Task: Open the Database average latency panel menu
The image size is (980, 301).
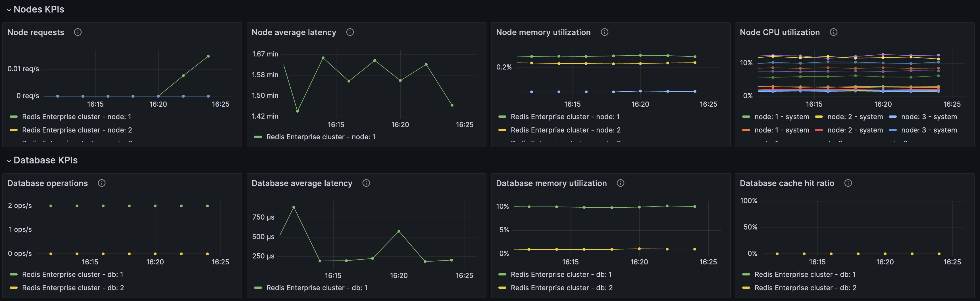Action: [x=302, y=183]
